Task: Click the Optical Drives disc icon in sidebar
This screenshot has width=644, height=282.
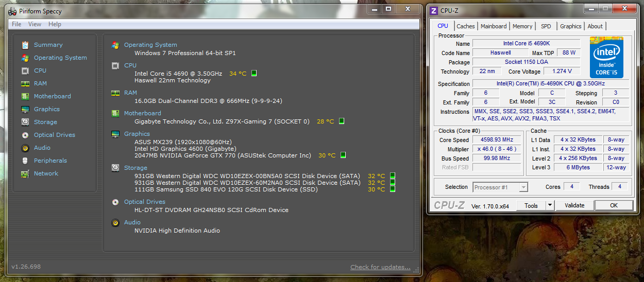Action: coord(25,135)
